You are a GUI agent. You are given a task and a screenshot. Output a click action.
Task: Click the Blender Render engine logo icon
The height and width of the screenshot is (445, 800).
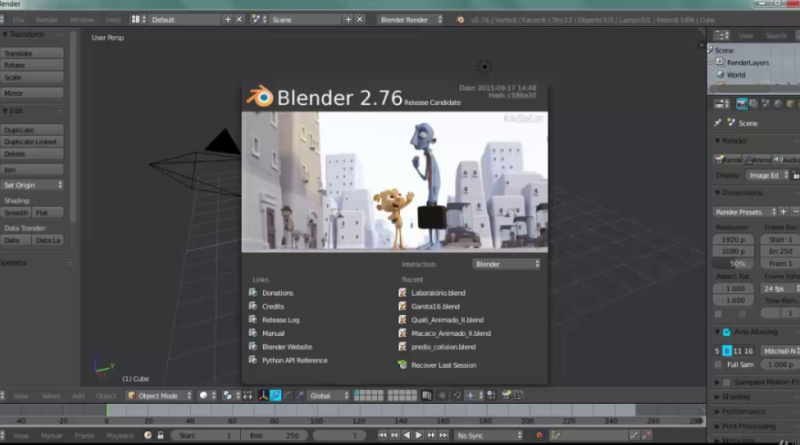click(460, 19)
